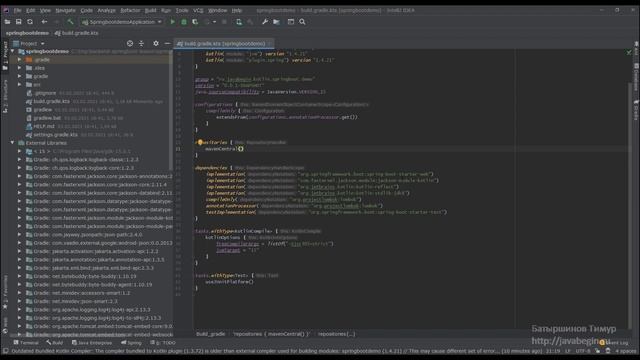640x360 pixels.
Task: Start debugging with the bug icon
Action: pyautogui.click(x=184, y=22)
